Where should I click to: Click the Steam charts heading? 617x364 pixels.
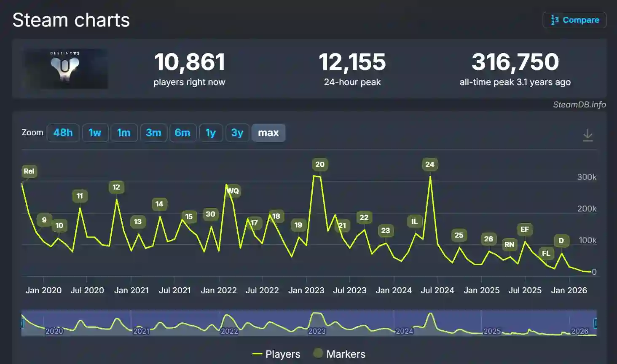71,20
